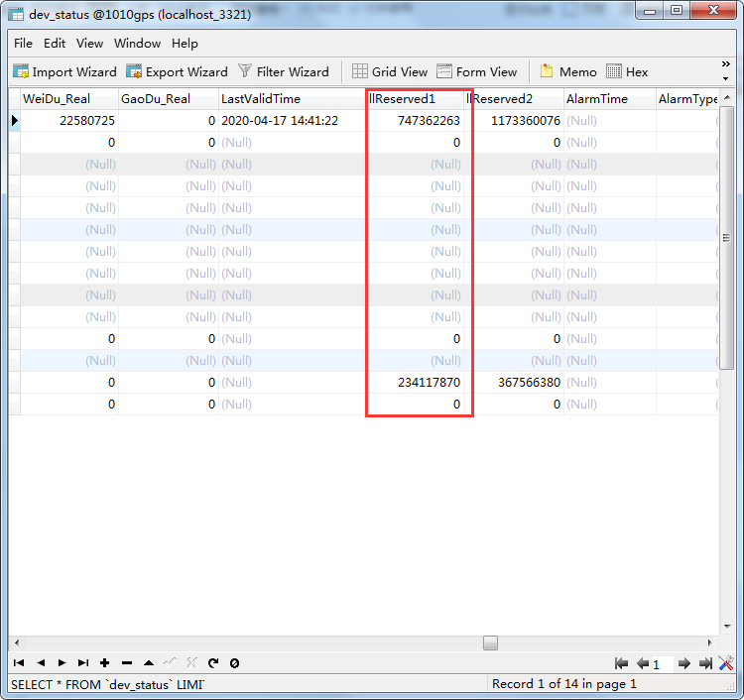Click the post changes checkmark icon

click(170, 663)
